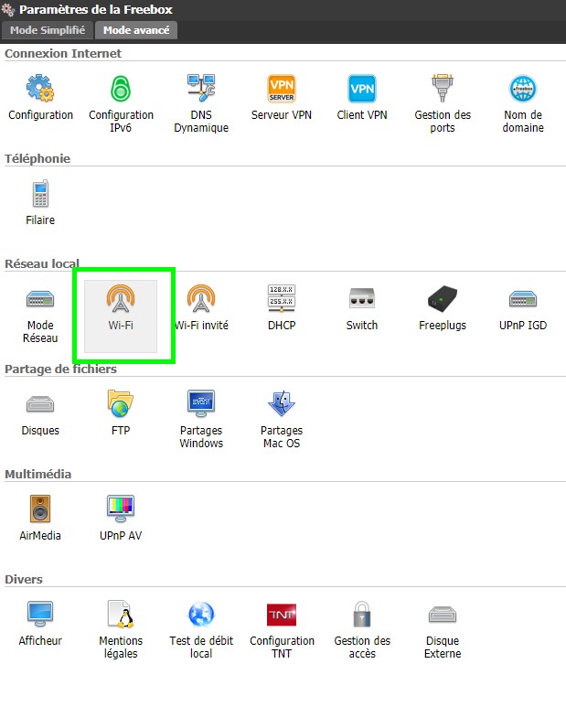Click the Réseau local section heading
This screenshot has height=728, width=566.
pos(42,263)
